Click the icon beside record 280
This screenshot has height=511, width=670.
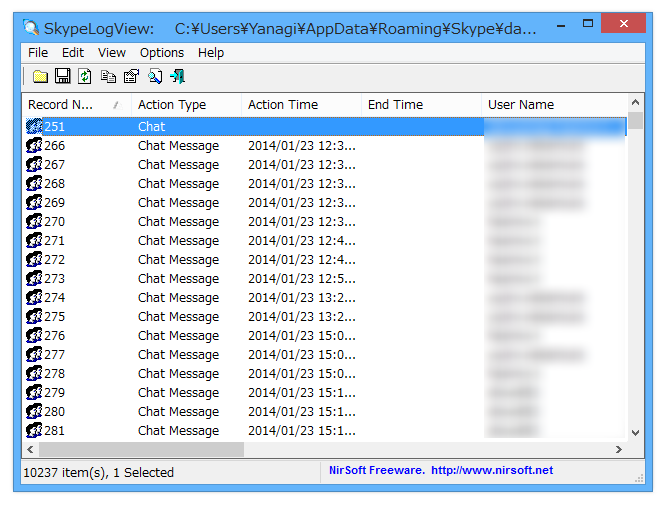pyautogui.click(x=34, y=411)
